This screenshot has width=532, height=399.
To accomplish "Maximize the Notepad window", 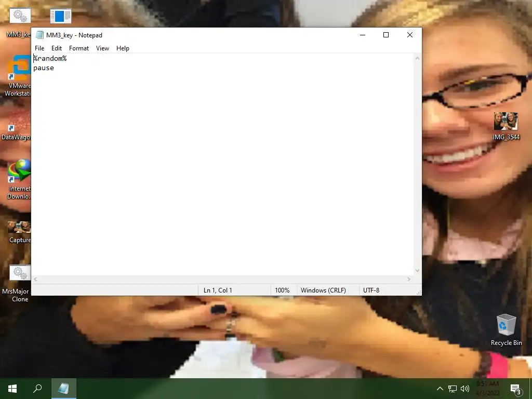I will click(x=386, y=35).
